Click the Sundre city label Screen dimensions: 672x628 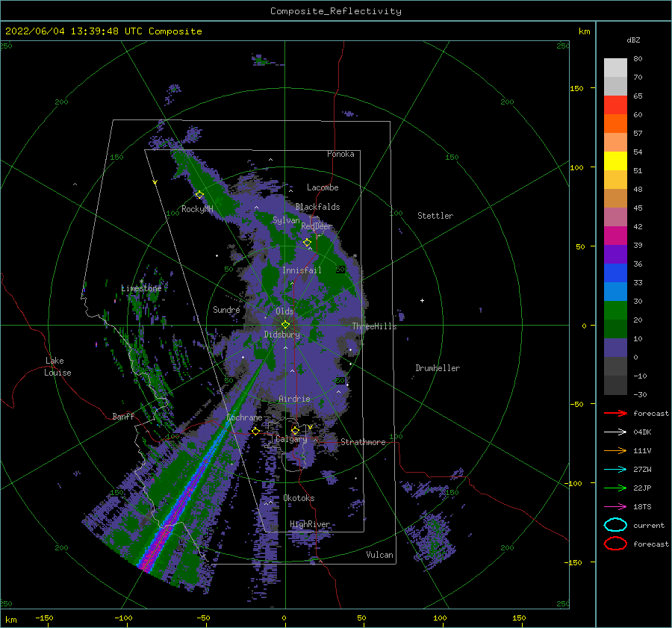226,309
